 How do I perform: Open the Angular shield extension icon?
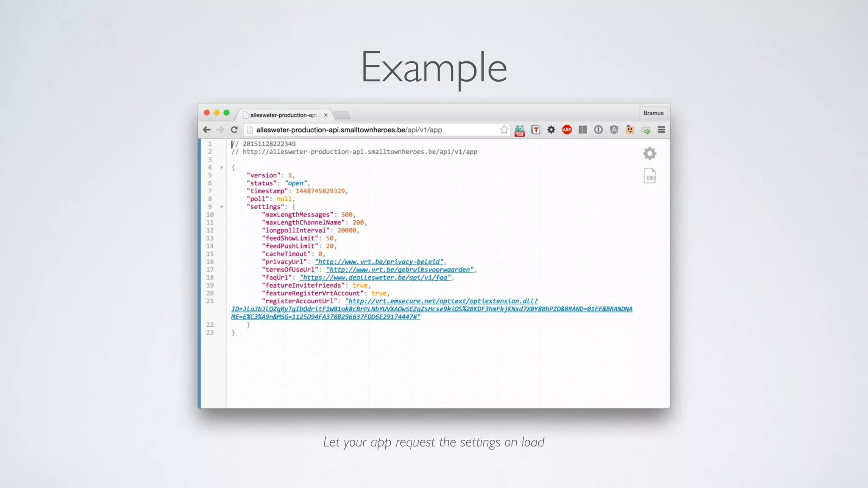(614, 130)
